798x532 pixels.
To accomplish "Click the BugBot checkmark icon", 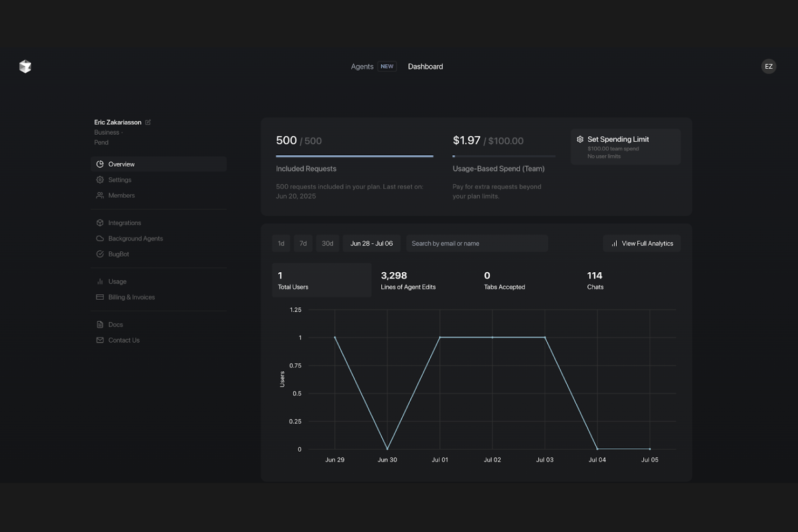I will (x=100, y=254).
